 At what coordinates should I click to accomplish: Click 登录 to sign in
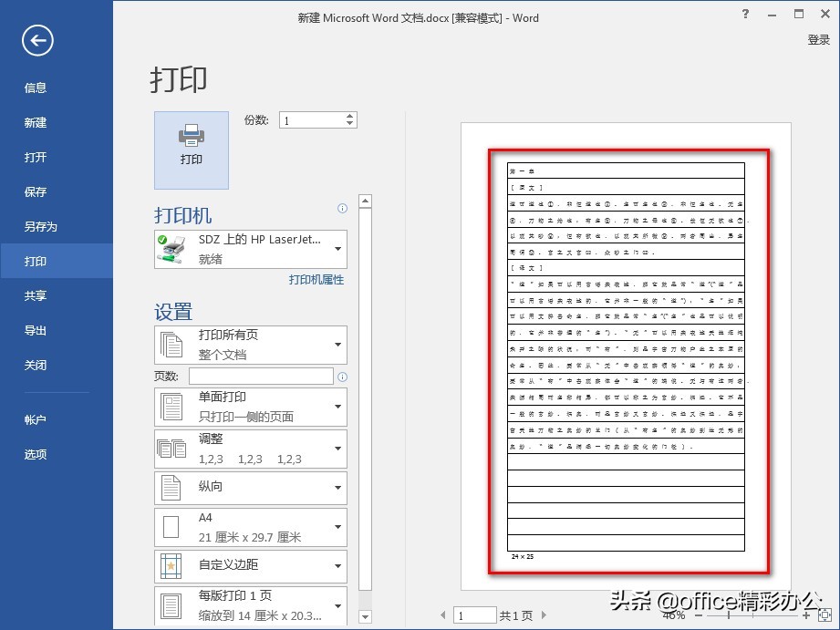tap(819, 39)
